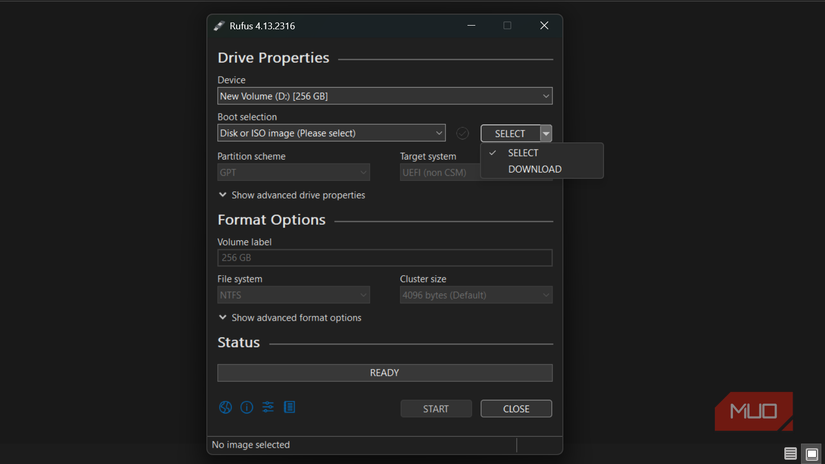Switch to list view icon at bottom right
This screenshot has width=825, height=464.
pyautogui.click(x=790, y=453)
